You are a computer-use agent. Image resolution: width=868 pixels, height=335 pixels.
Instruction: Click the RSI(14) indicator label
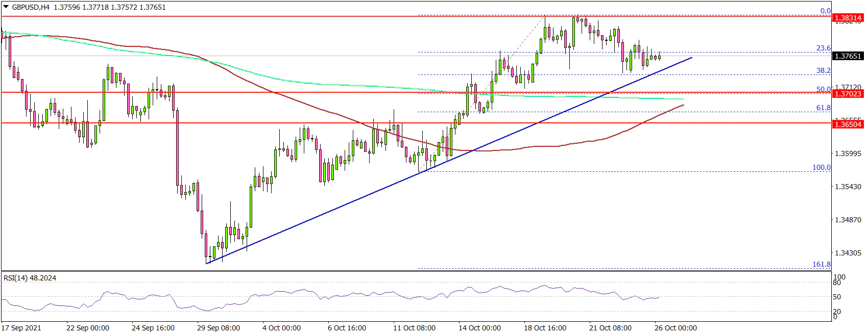[x=30, y=278]
